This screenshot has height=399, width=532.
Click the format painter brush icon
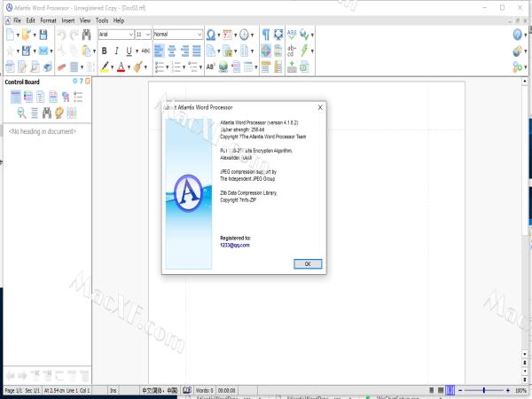coord(137,66)
